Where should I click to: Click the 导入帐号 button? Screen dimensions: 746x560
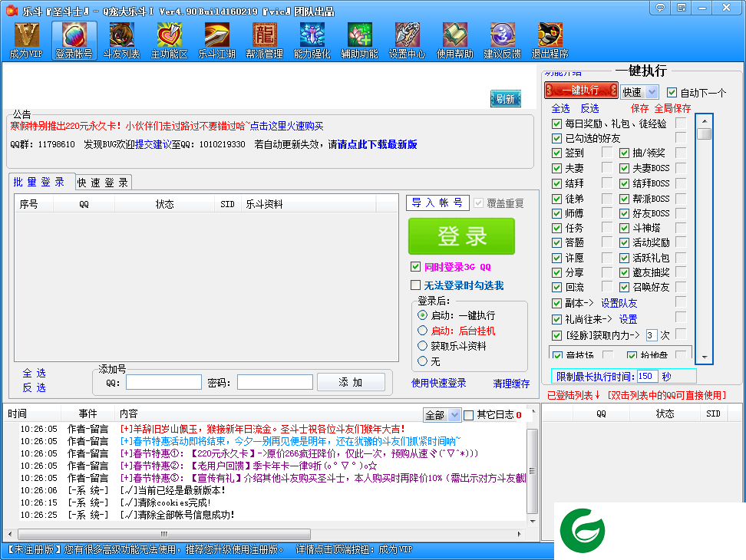437,203
